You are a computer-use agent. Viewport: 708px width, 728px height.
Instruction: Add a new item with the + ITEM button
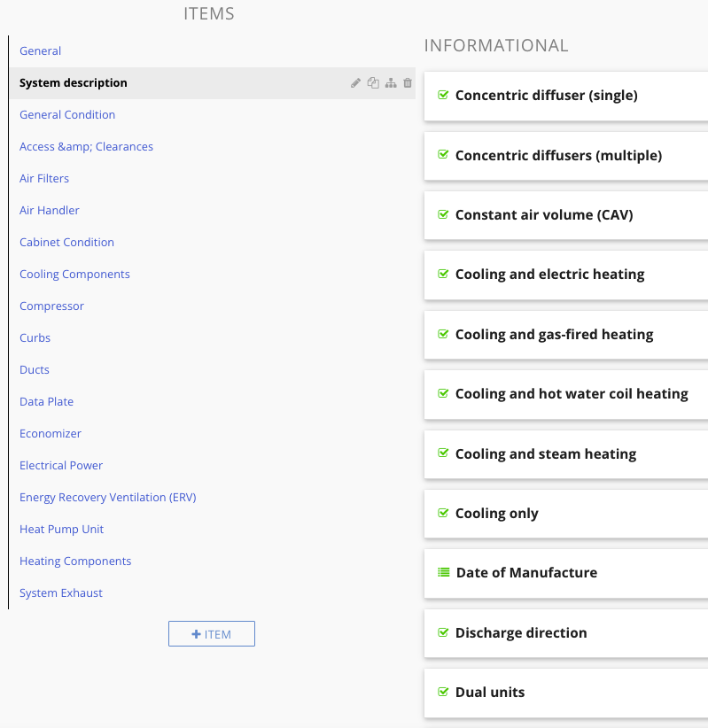pyautogui.click(x=212, y=634)
